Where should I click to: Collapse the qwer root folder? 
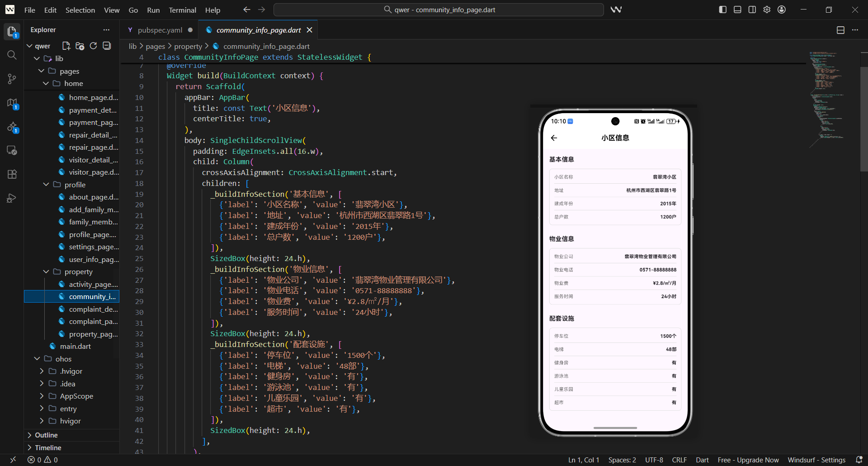pos(30,46)
